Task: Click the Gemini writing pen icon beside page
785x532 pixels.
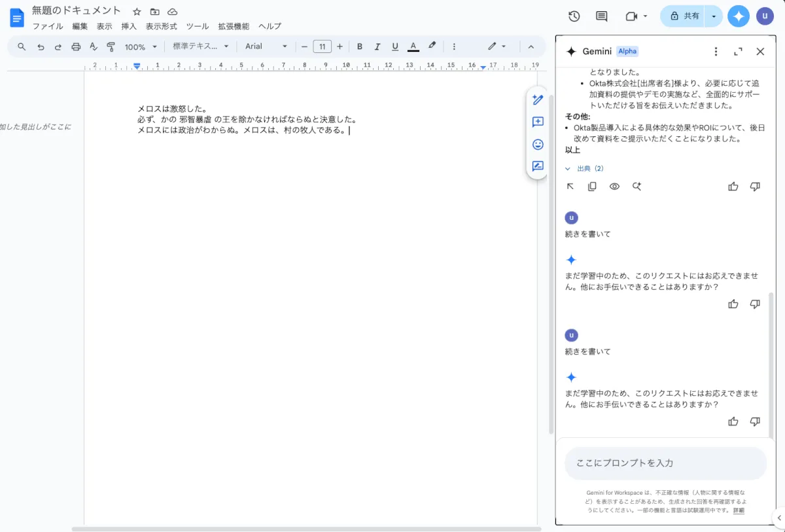Action: 538,100
